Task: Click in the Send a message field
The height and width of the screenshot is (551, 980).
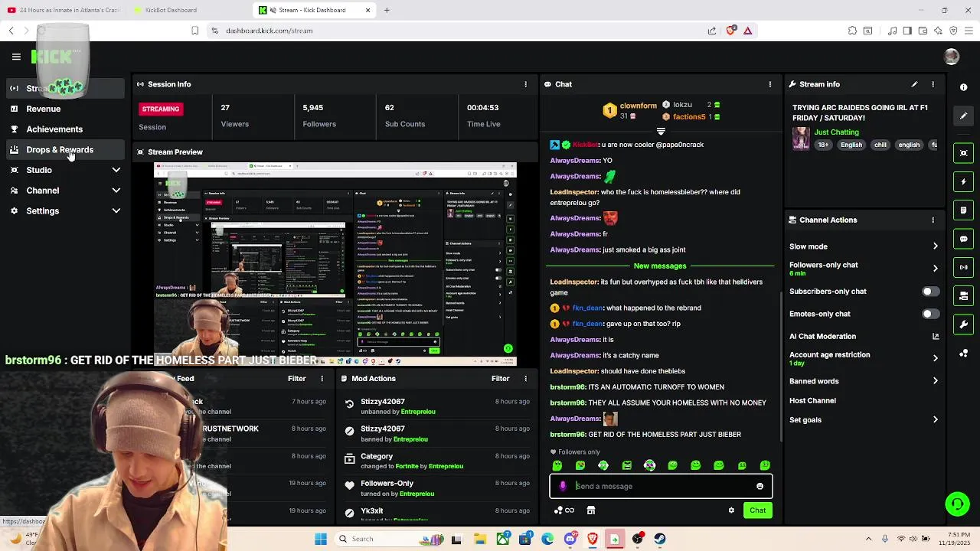Action: point(661,486)
